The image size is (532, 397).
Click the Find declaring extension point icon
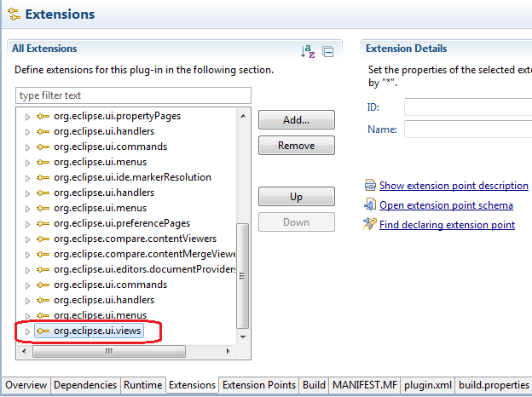pyautogui.click(x=370, y=224)
